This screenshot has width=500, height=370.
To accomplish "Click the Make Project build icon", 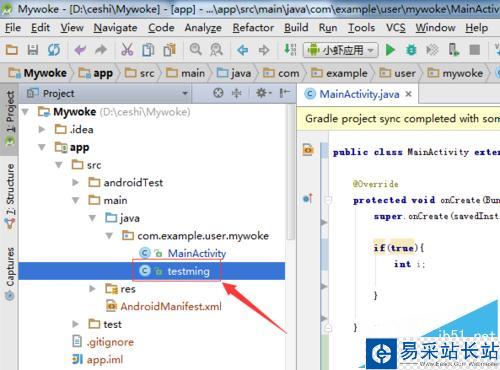I will pyautogui.click(x=290, y=50).
